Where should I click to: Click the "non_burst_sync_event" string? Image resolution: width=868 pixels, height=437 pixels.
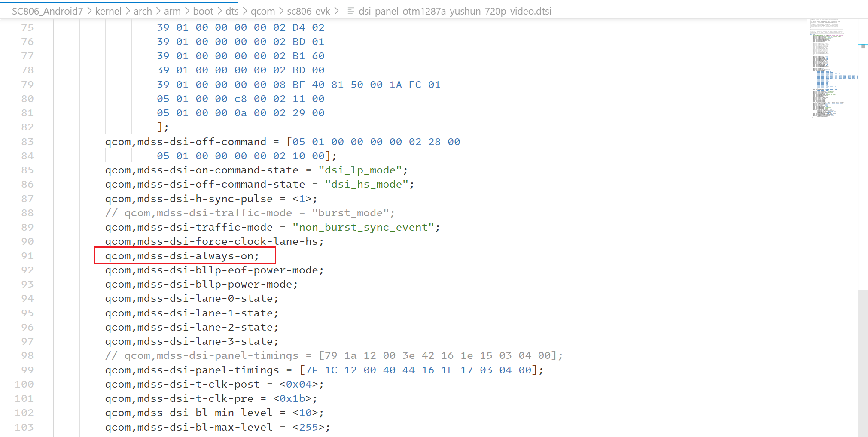363,227
